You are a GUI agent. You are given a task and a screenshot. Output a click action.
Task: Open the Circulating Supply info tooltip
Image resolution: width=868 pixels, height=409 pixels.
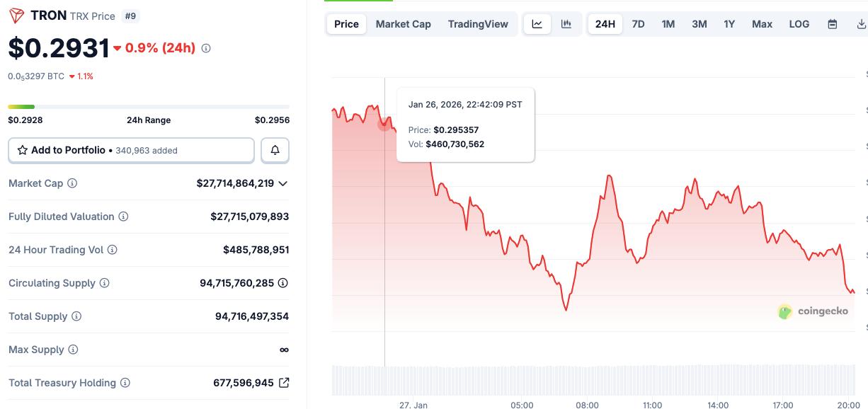click(x=104, y=282)
